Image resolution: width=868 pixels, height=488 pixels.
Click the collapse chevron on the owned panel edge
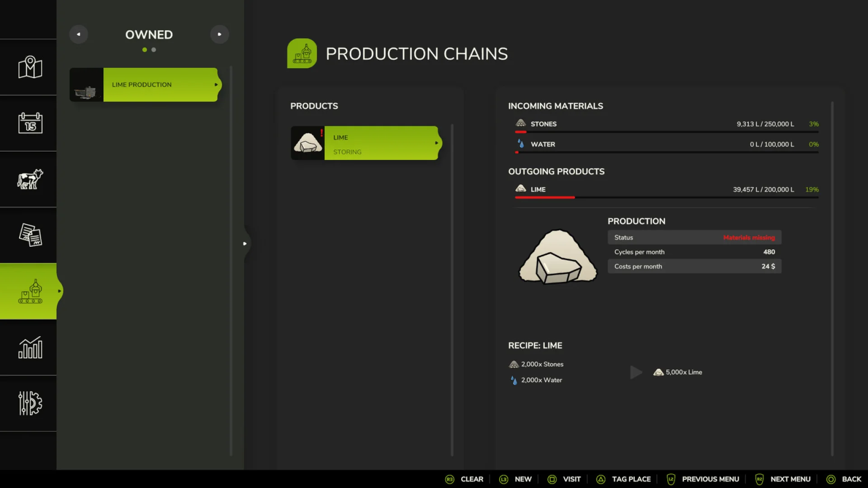point(245,244)
